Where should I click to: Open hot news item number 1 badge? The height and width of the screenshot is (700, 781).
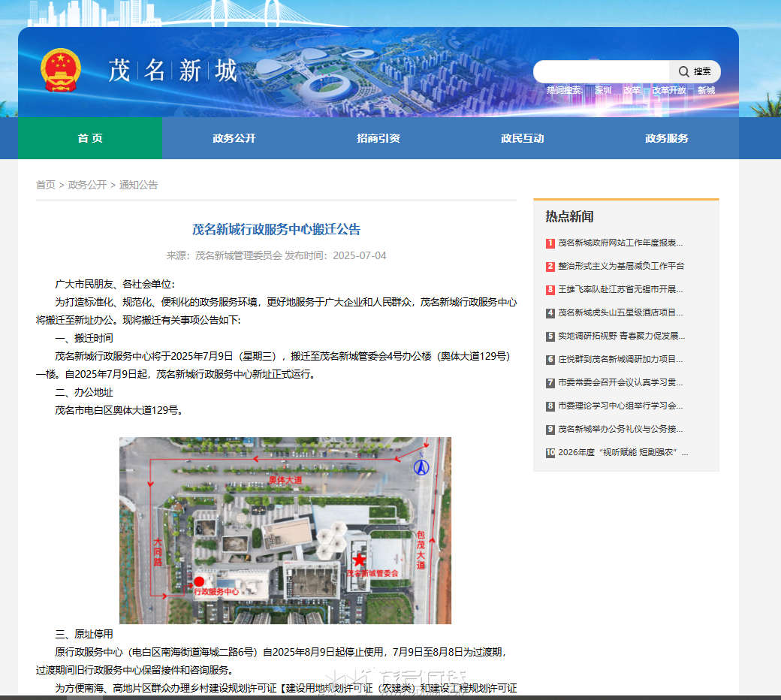[x=550, y=243]
